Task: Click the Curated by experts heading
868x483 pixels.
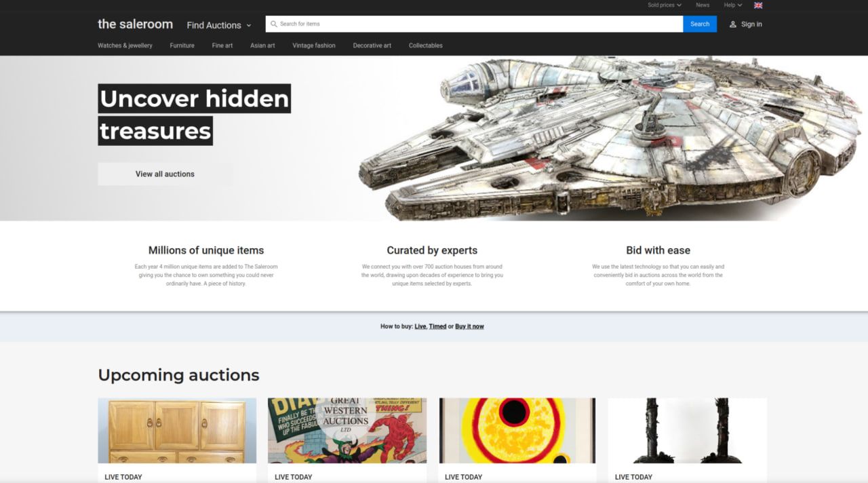Action: (x=432, y=250)
